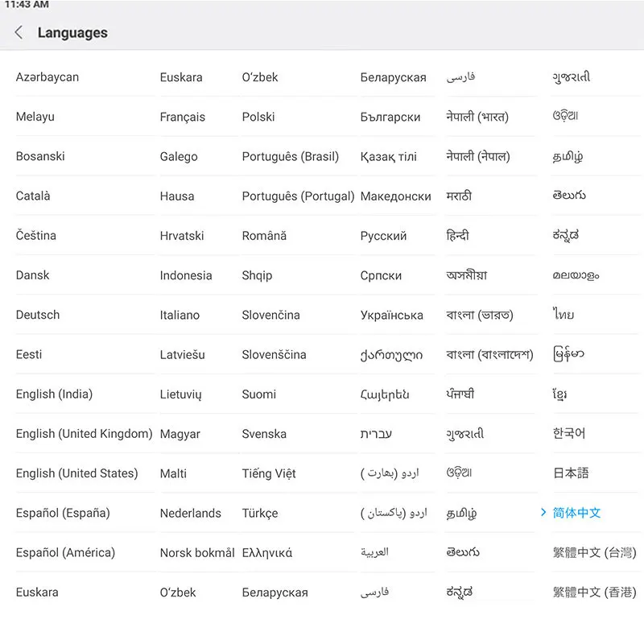The image size is (644, 644).
Task: Click the blue arrow next to 简体中文
Action: (x=543, y=513)
